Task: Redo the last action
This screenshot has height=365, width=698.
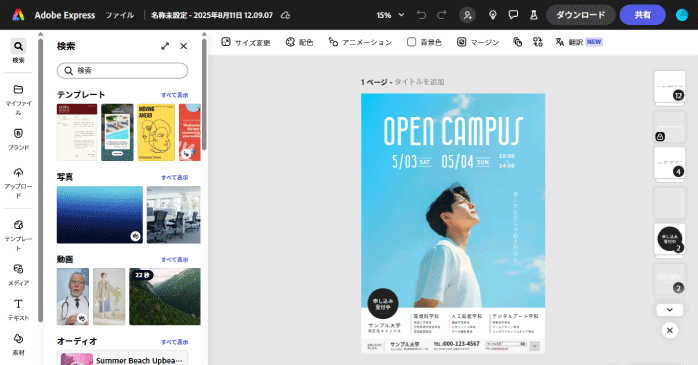Action: pos(442,15)
